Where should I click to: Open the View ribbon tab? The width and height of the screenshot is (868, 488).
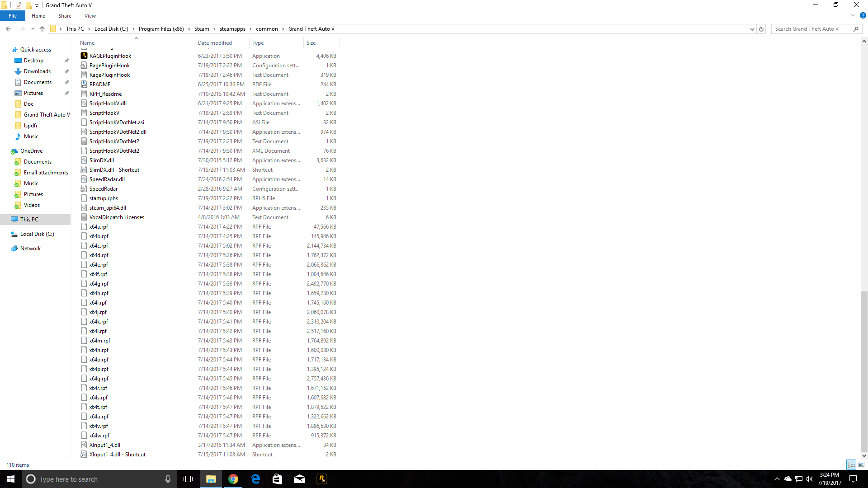pyautogui.click(x=90, y=16)
